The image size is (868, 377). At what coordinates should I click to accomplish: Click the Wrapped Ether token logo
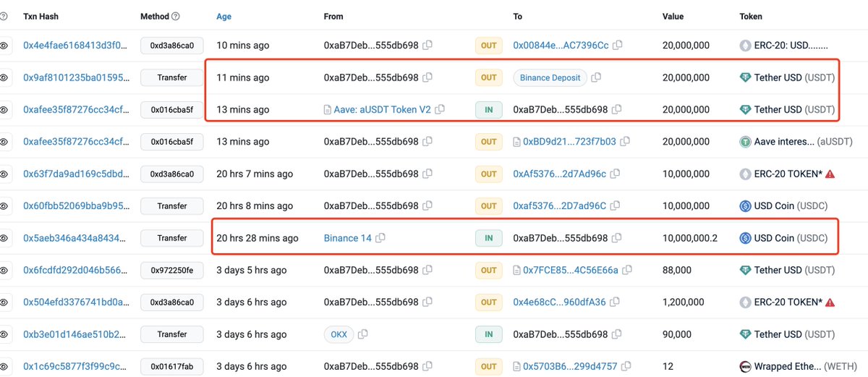[x=745, y=366]
